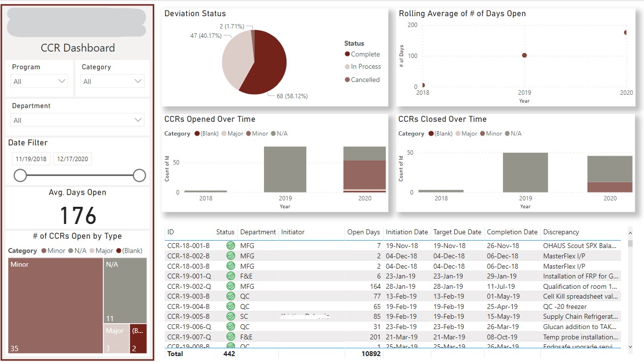This screenshot has width=644, height=362.
Task: Click the Minor segment of 2020 Opened bar
Action: pyautogui.click(x=364, y=175)
